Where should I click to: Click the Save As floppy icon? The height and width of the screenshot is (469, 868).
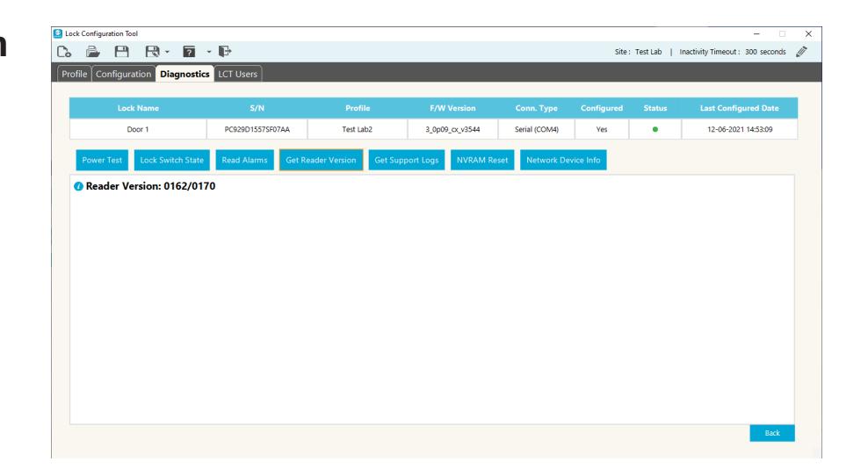point(152,52)
